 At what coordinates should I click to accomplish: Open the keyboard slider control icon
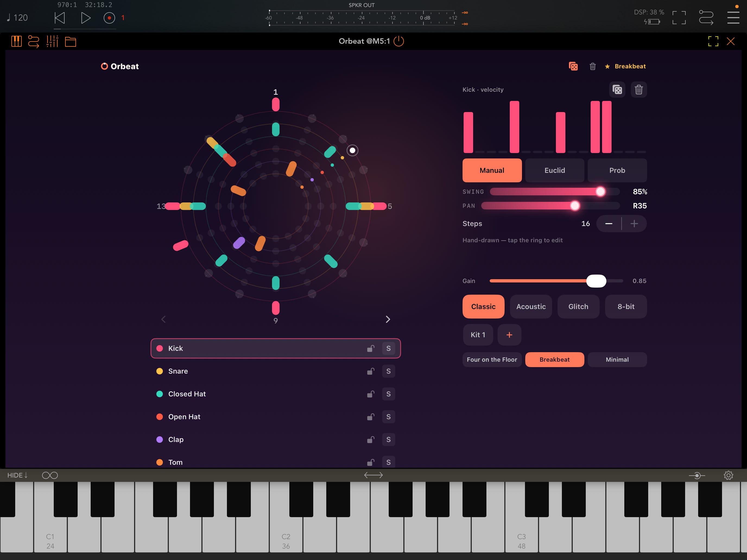(x=697, y=476)
